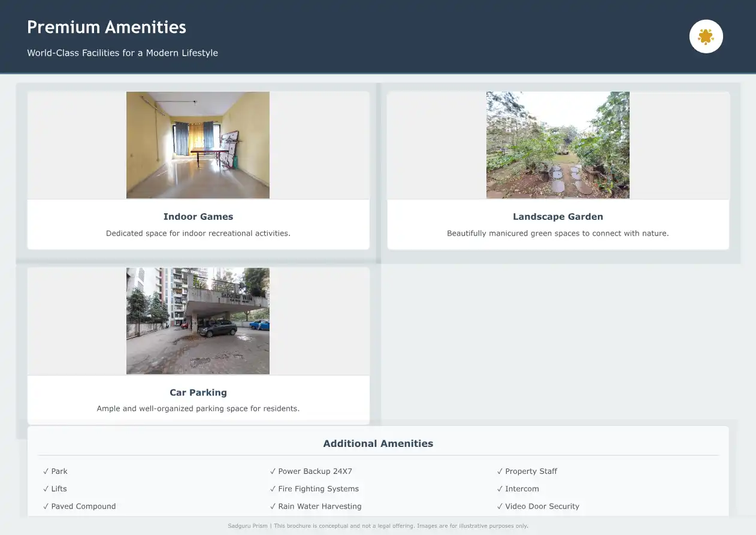Click the Indoor Games card title
This screenshot has height=535, width=756.
pyautogui.click(x=198, y=217)
